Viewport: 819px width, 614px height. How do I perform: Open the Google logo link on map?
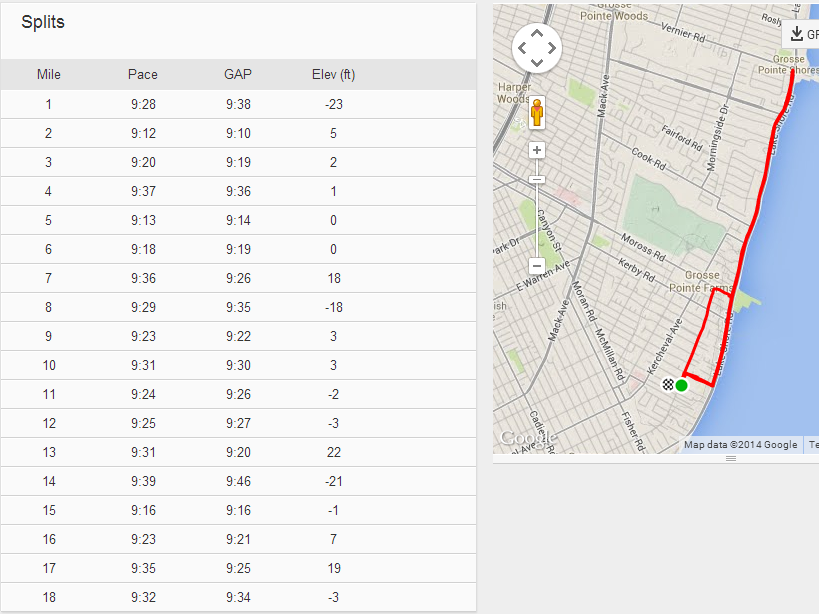pos(520,438)
